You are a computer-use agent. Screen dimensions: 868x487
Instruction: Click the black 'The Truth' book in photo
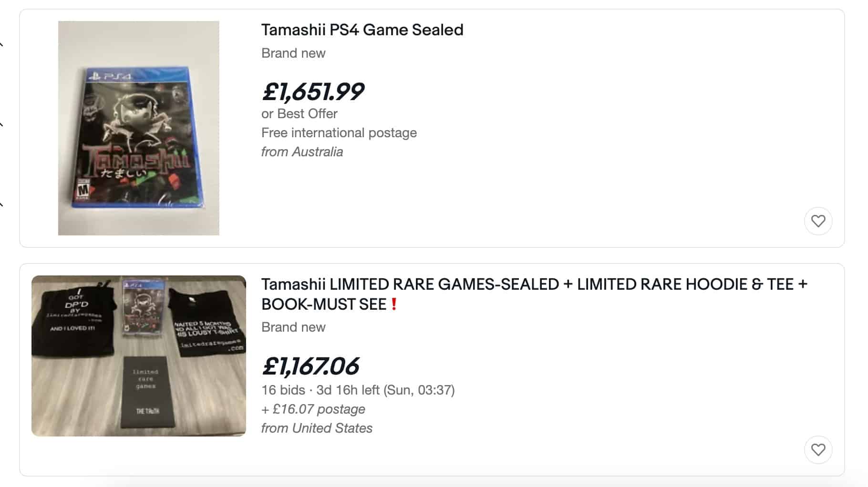click(x=146, y=391)
